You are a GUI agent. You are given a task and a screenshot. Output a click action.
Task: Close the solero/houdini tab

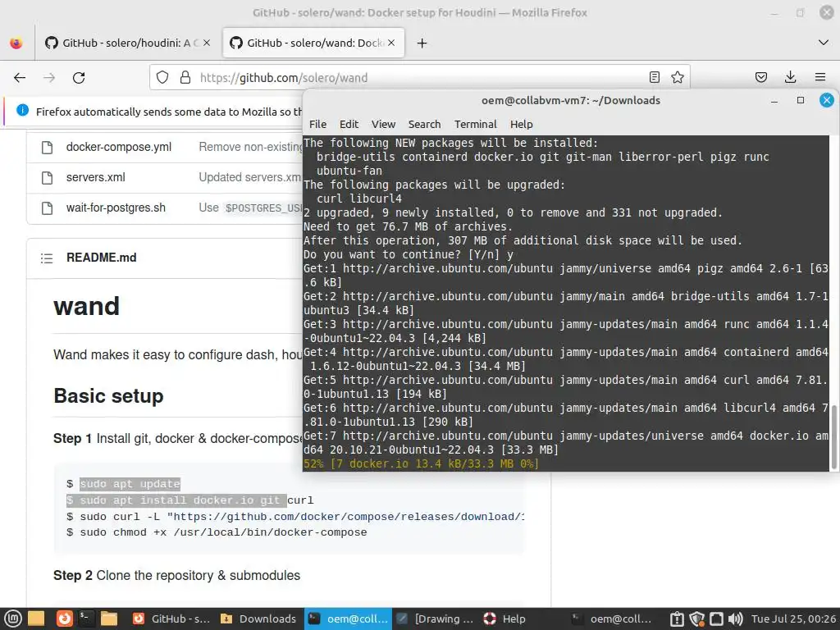point(207,43)
